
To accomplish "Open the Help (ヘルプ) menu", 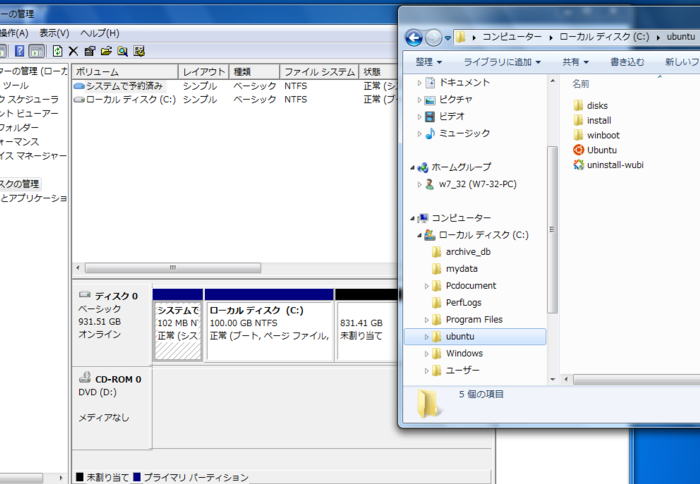I will [100, 33].
